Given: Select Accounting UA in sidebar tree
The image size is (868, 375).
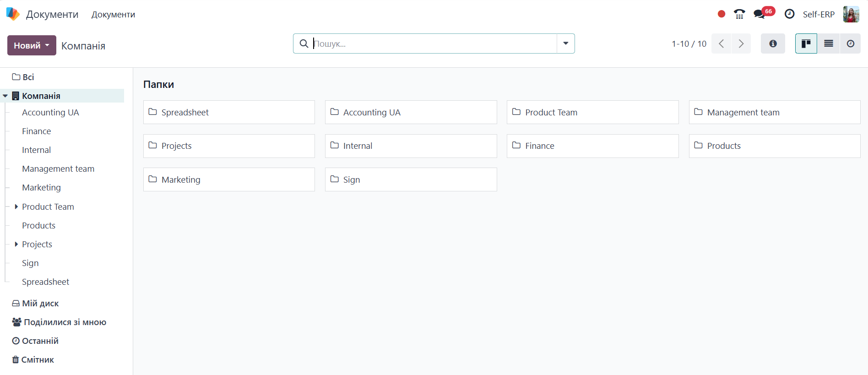Looking at the screenshot, I should 50,112.
